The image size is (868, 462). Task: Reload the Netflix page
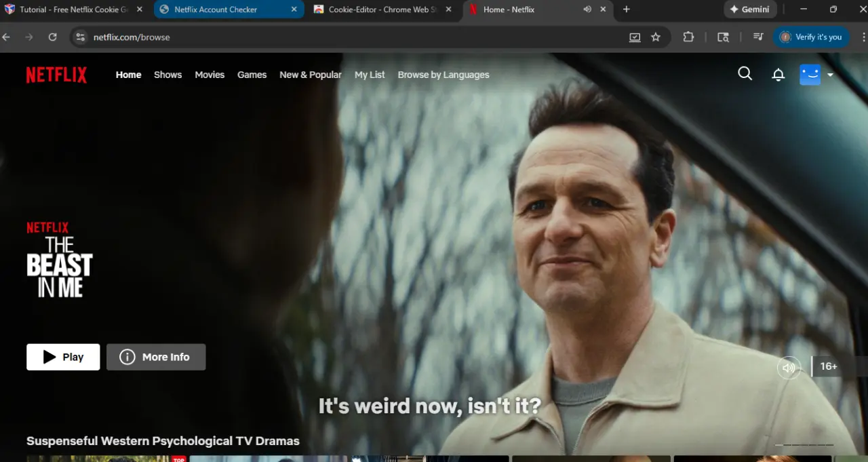tap(52, 37)
